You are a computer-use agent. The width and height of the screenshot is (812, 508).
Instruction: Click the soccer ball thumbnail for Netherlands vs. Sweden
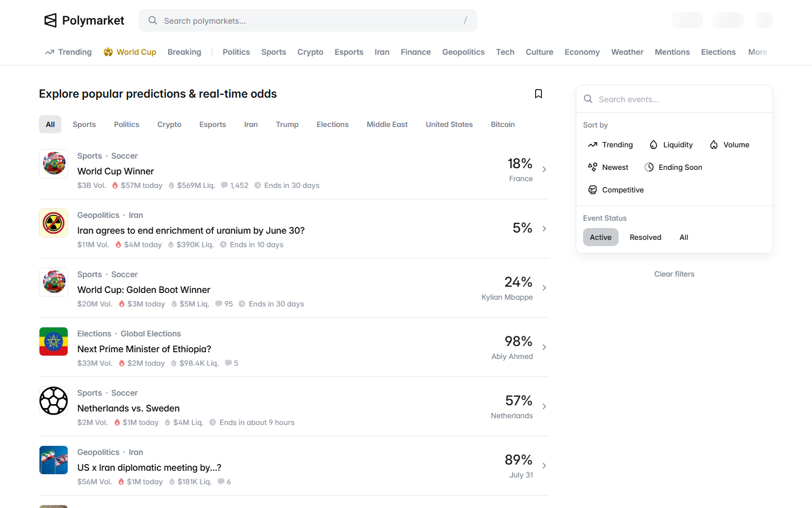pyautogui.click(x=54, y=401)
